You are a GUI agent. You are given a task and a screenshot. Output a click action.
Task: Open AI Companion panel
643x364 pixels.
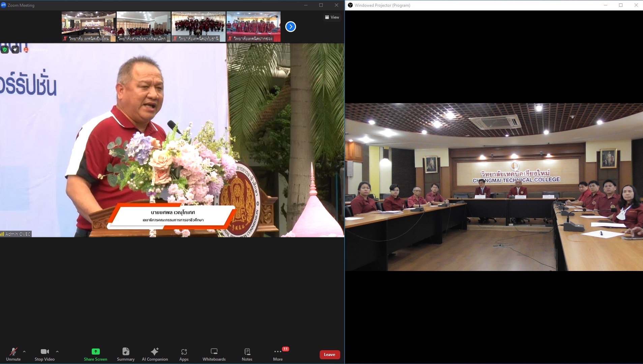(155, 354)
